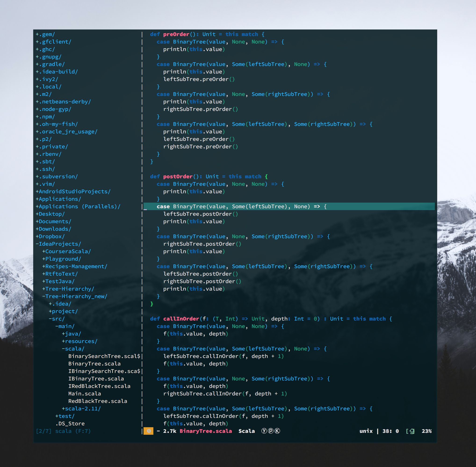
Task: Click the house icon in the status line
Action: (412, 431)
